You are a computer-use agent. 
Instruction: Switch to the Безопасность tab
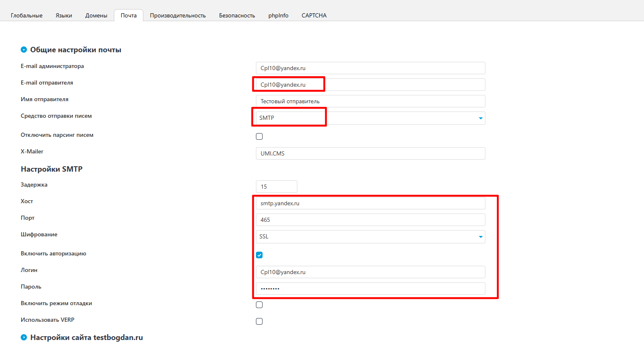coord(237,15)
